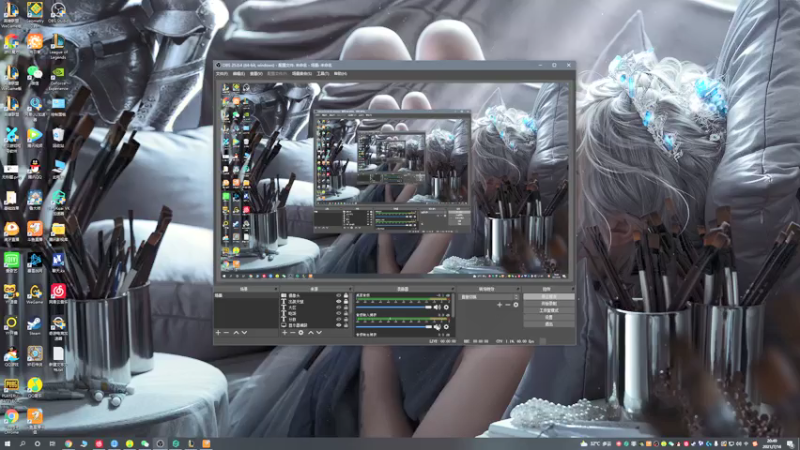Open transition properties with the gear icon
The height and width of the screenshot is (450, 800).
click(516, 305)
